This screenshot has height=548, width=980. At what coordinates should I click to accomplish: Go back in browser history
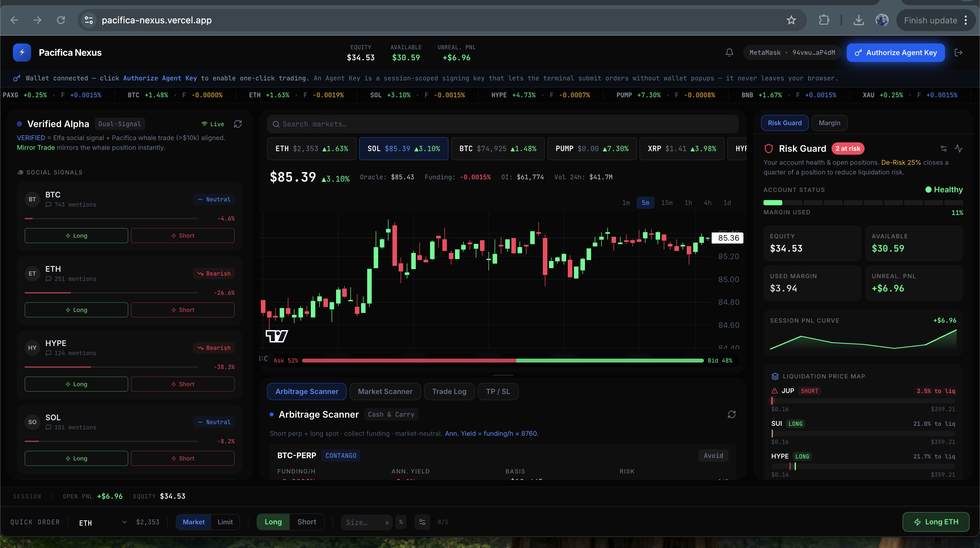coord(15,20)
